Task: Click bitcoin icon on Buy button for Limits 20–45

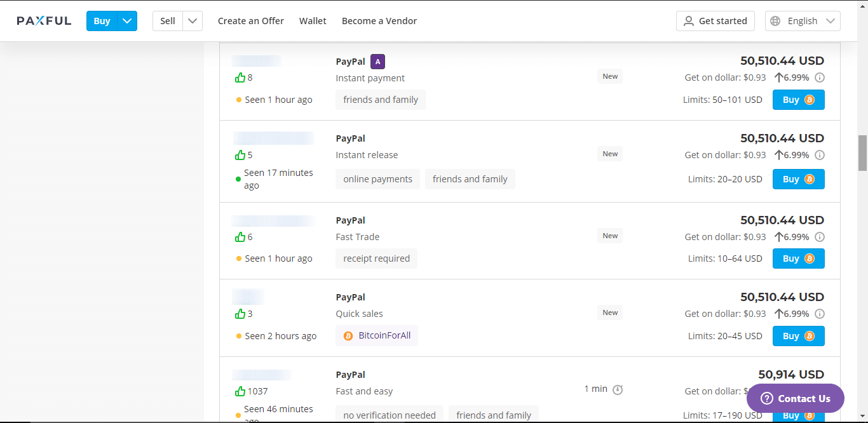Action: 810,336
